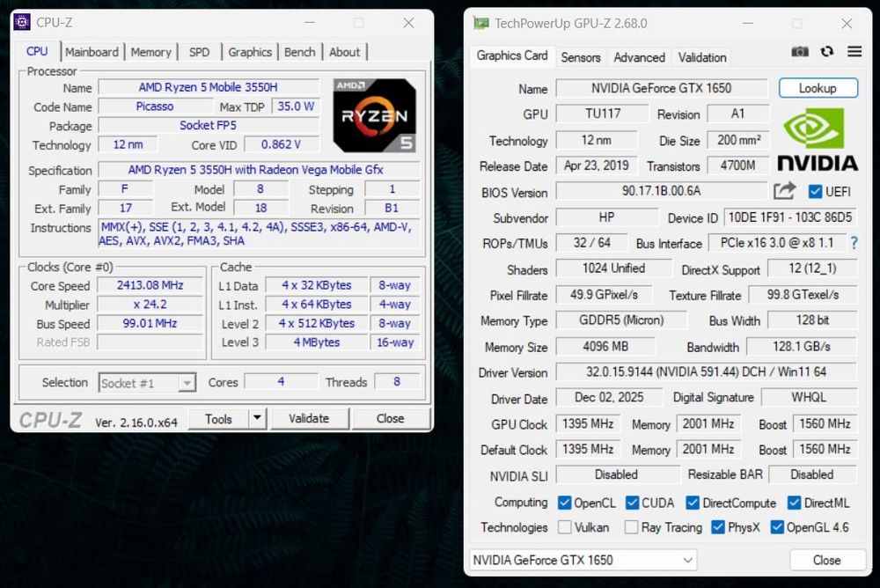Open the Advanced tab in GPU-Z

639,57
